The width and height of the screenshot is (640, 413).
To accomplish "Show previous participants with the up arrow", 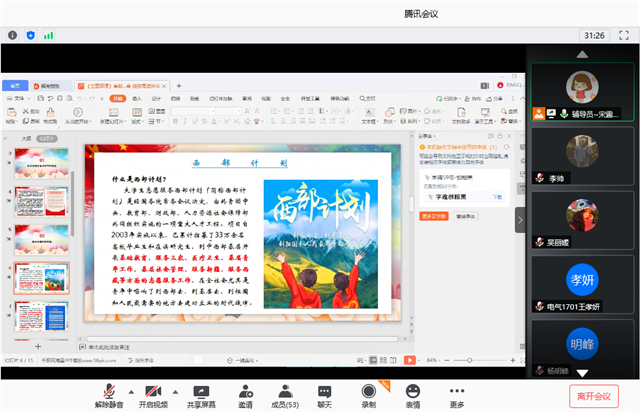I will point(582,54).
